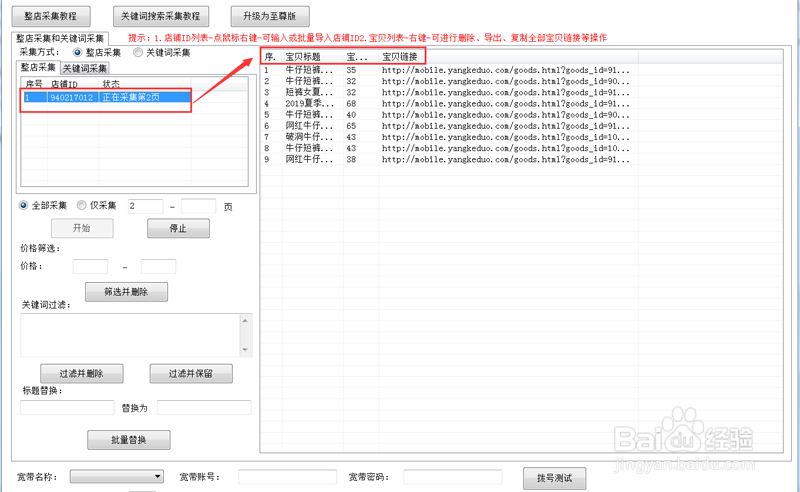Open the 关键词搜索采集教程 tutorial button
Image resolution: width=800 pixels, height=492 pixels.
click(x=160, y=16)
